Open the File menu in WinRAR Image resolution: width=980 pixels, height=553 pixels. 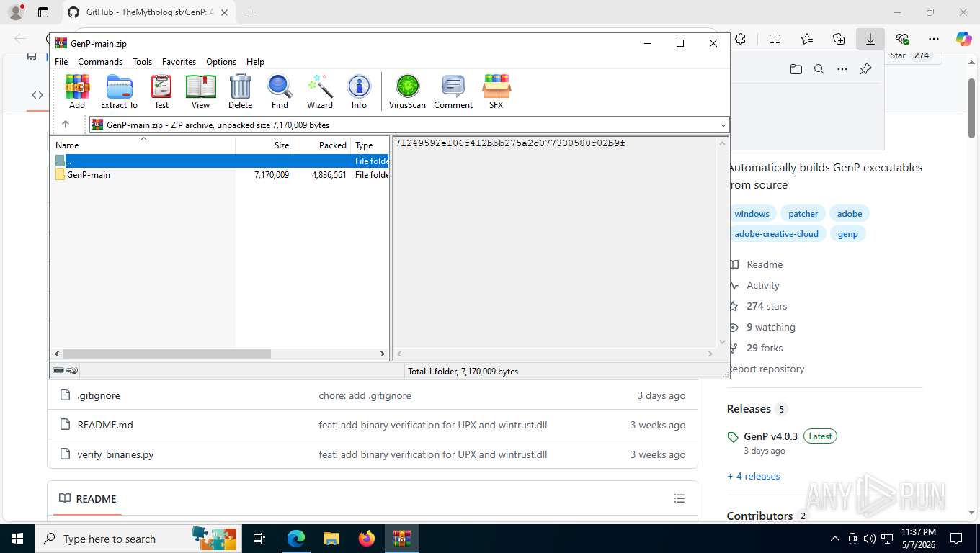tap(61, 62)
